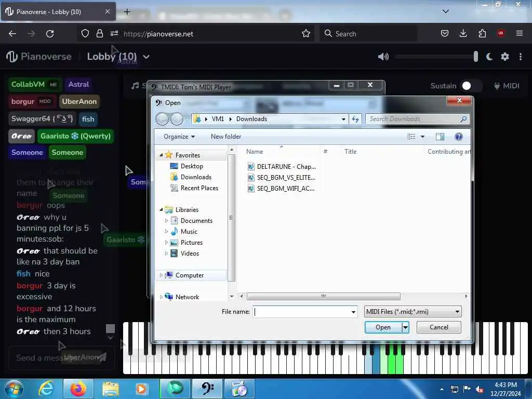Toggle dark mode moon icon
The image size is (532, 399).
[x=489, y=57]
